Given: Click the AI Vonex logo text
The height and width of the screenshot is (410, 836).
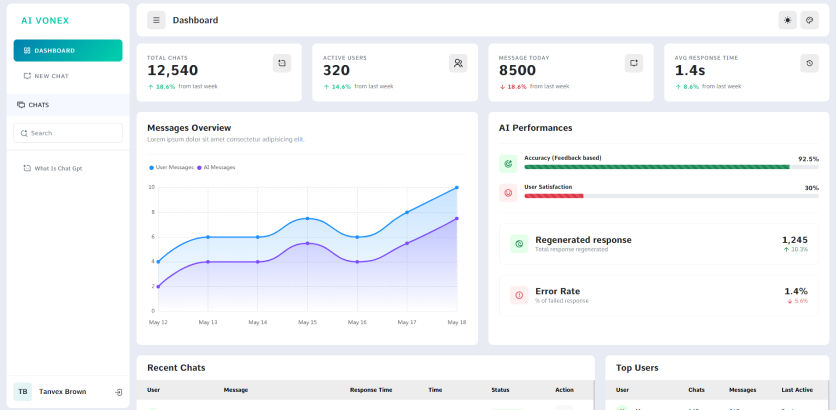Looking at the screenshot, I should tap(45, 21).
